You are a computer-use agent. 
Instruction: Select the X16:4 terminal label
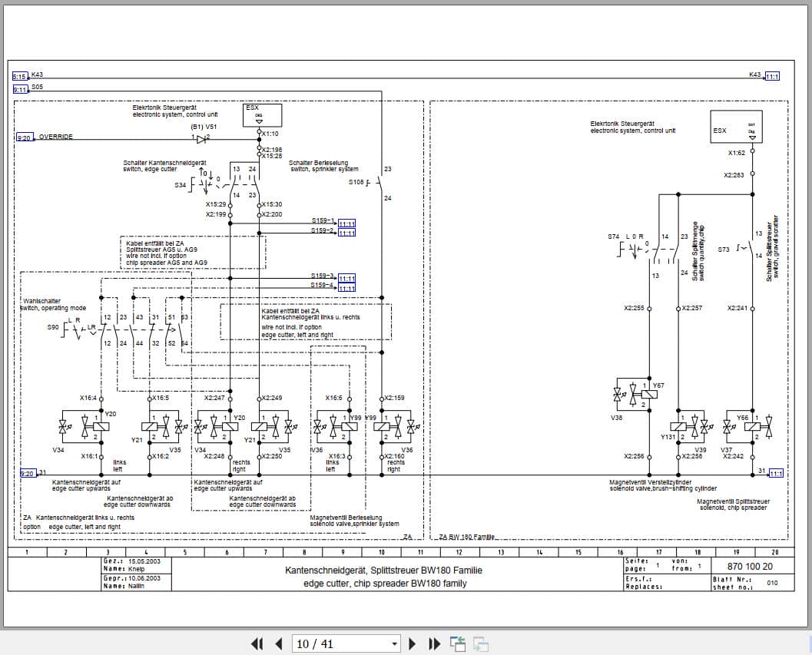pos(88,399)
